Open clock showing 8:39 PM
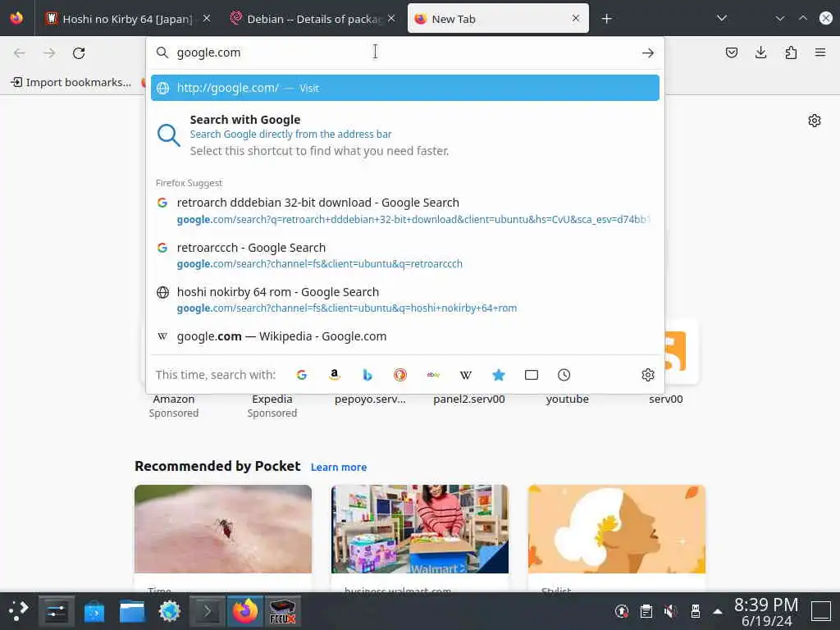 click(766, 612)
